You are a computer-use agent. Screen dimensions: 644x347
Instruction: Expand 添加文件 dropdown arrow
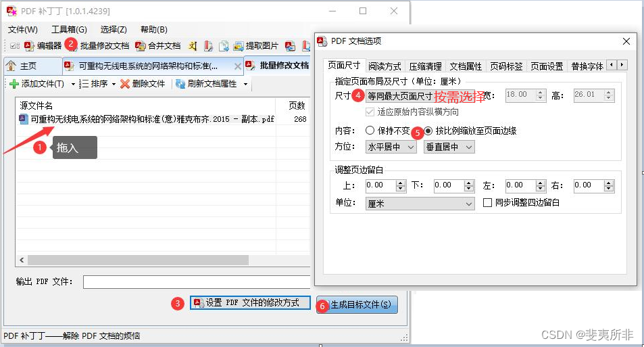[73, 85]
